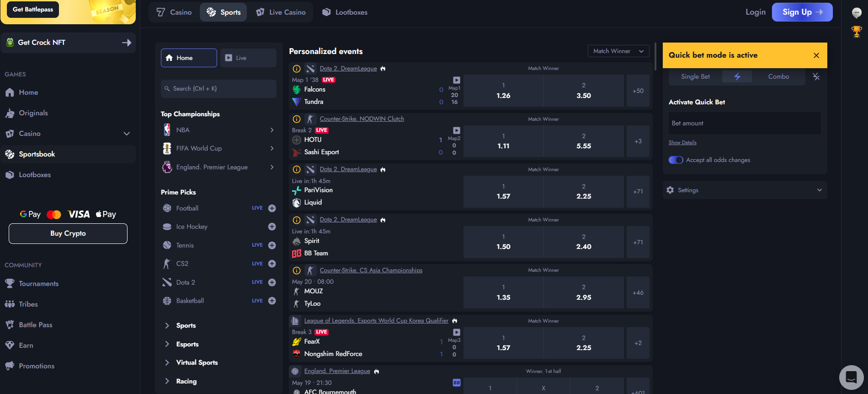Expand the Settings panel in bet slip
The image size is (868, 394).
(745, 190)
